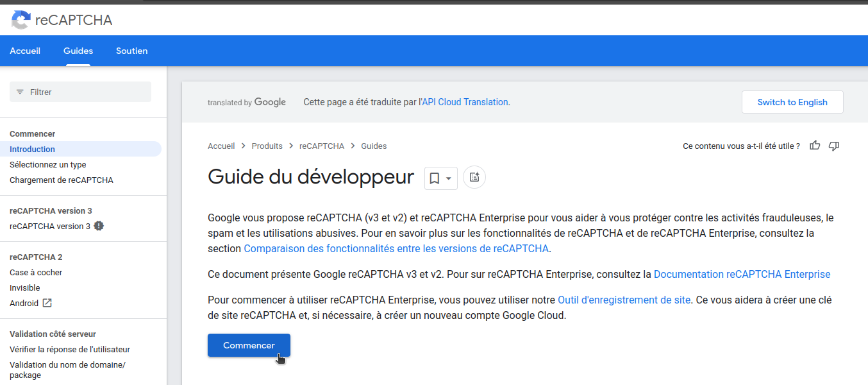Click the Commencer sidebar section heading

pos(33,133)
